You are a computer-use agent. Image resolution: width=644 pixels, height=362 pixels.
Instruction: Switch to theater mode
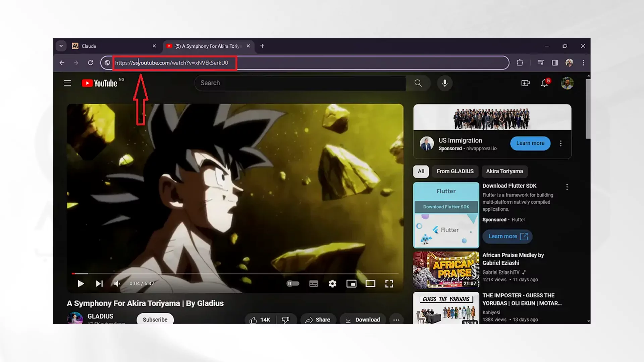tap(370, 284)
